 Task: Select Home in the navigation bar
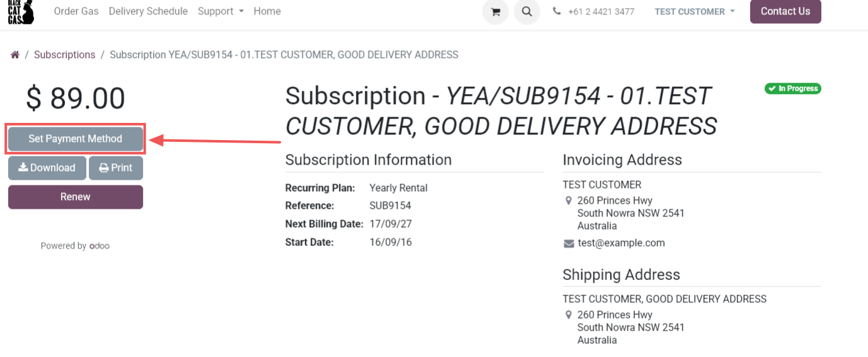(267, 11)
